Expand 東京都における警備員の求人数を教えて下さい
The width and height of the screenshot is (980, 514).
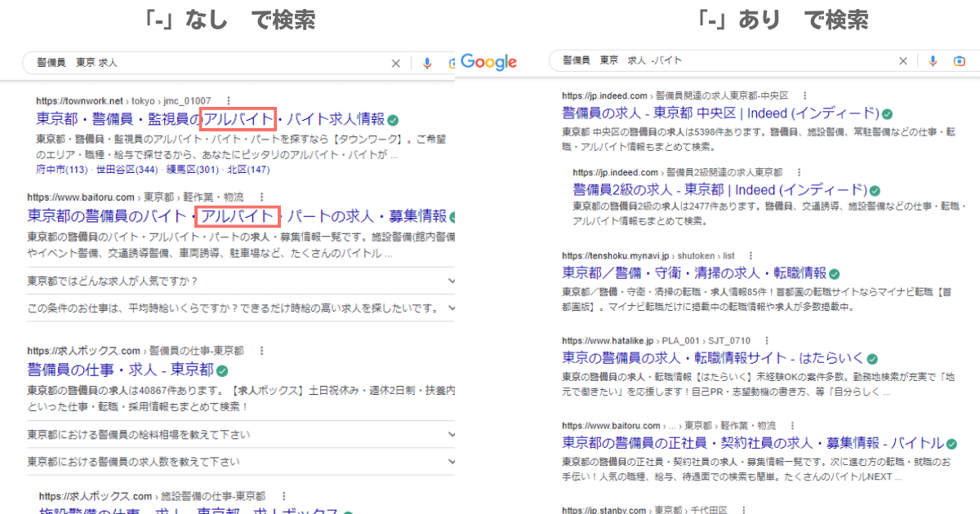(x=241, y=462)
